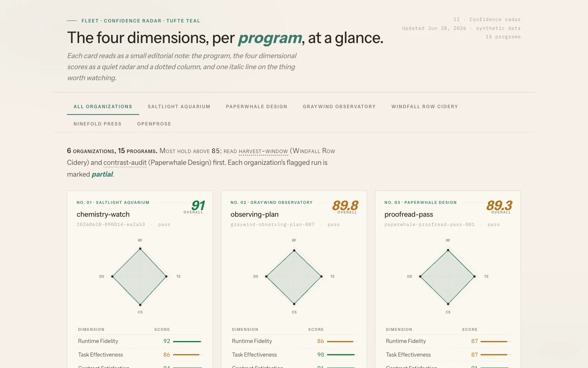The image size is (588, 368).
Task: Click the chemistry-watch program title
Action: click(x=103, y=214)
